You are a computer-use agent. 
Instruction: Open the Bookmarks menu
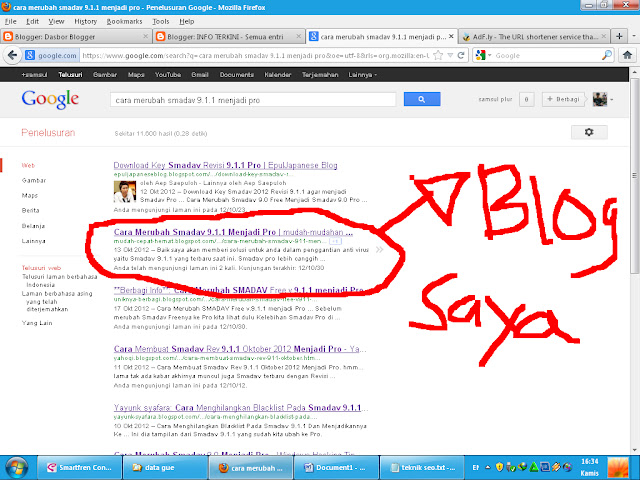[124, 21]
